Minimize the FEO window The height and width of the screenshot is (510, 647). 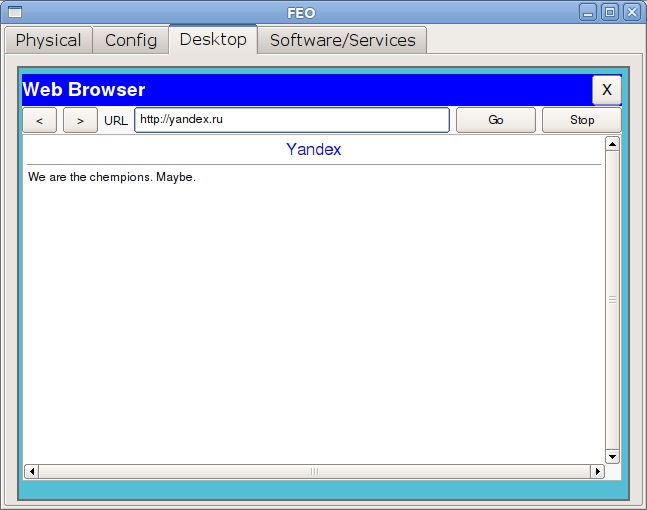[590, 12]
